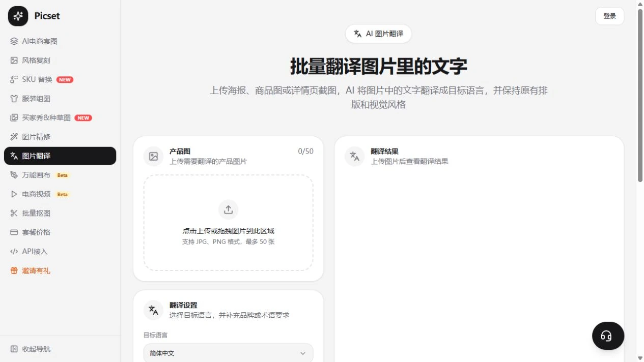Click the 产品图 title
This screenshot has width=644, height=362.
pos(180,152)
